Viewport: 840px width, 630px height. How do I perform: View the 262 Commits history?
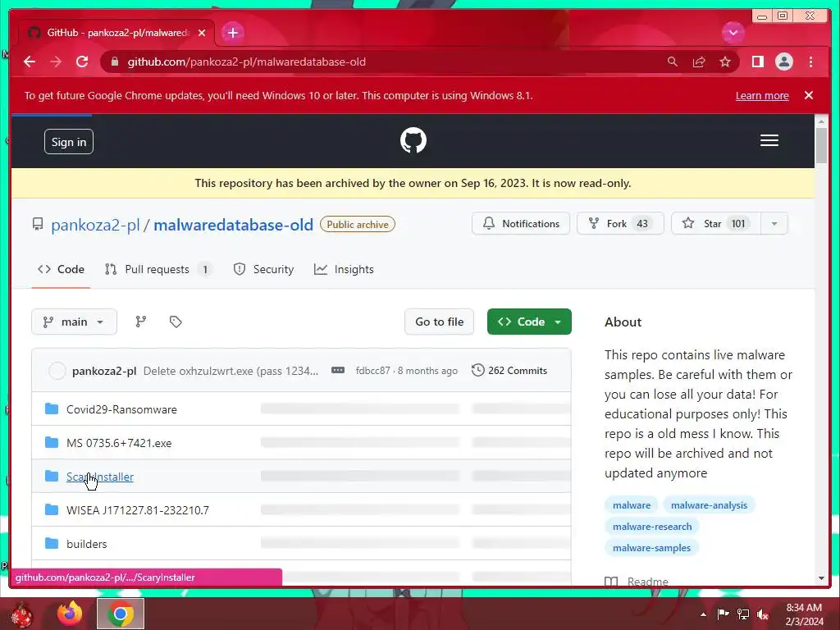pos(509,370)
